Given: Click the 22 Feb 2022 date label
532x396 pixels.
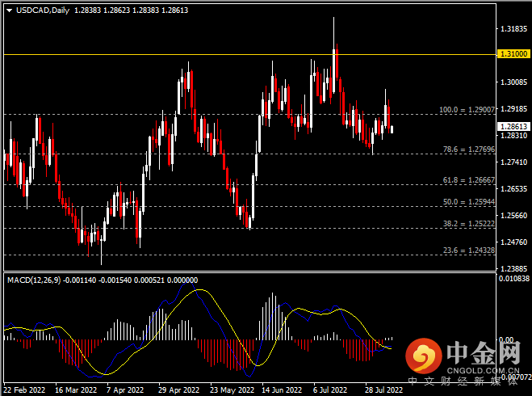Looking at the screenshot, I should tap(24, 390).
